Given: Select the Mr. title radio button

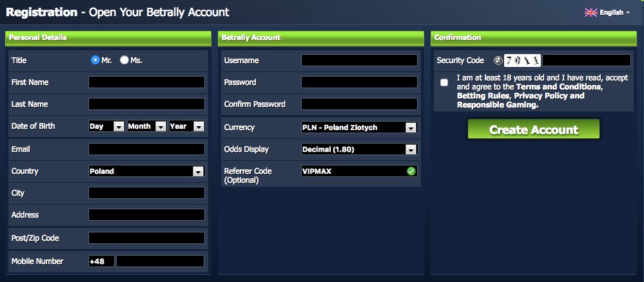Looking at the screenshot, I should [x=95, y=61].
